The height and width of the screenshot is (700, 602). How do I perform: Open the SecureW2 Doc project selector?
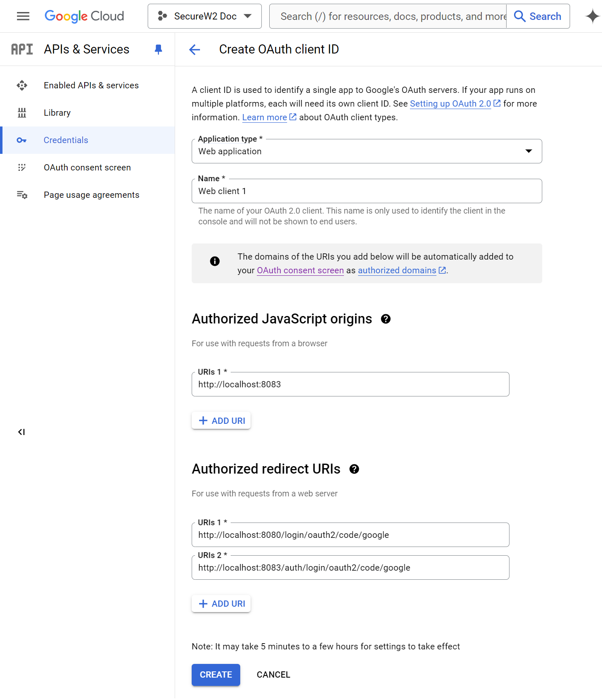pyautogui.click(x=205, y=16)
